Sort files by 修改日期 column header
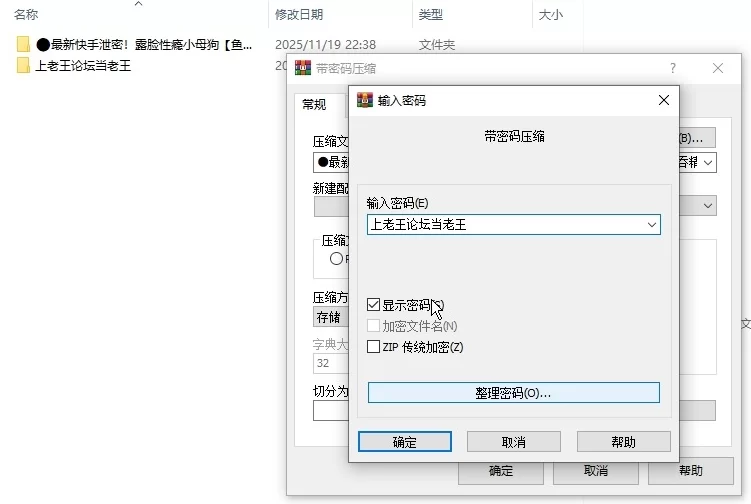Screen dimensions: 751x504 300,14
